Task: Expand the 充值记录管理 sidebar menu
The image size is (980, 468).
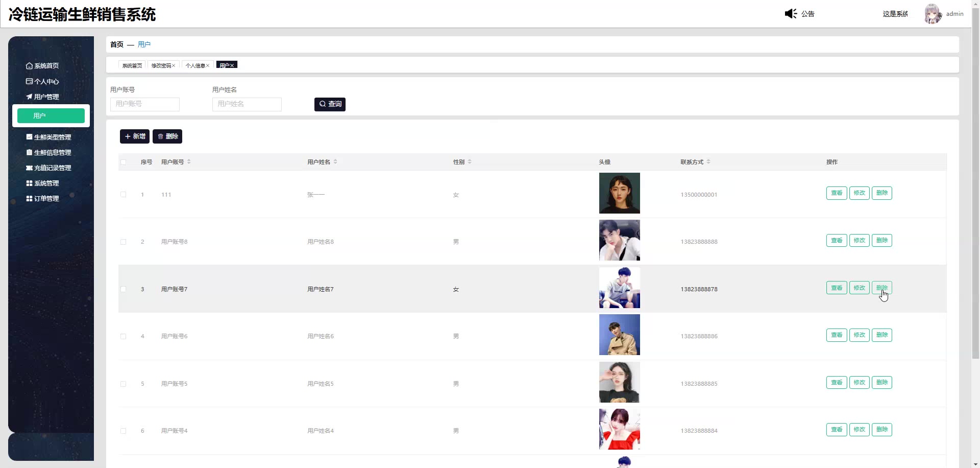Action: pyautogui.click(x=48, y=168)
